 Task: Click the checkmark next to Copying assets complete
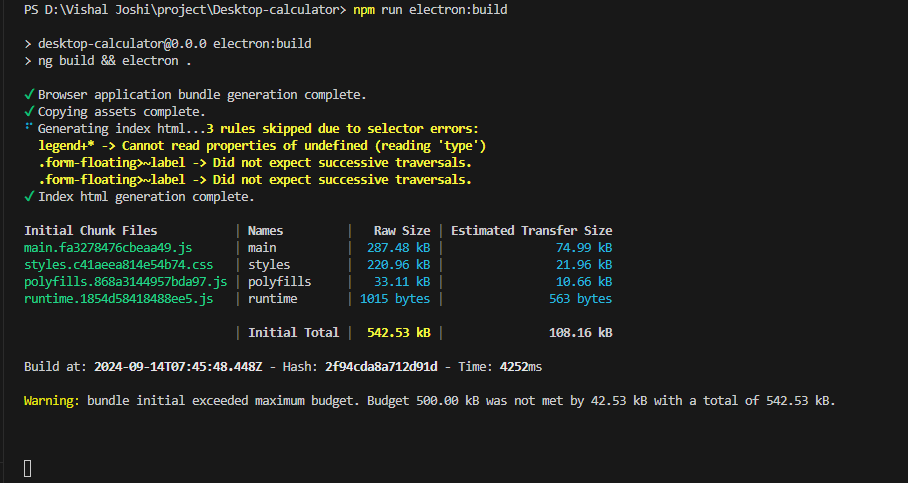[29, 112]
